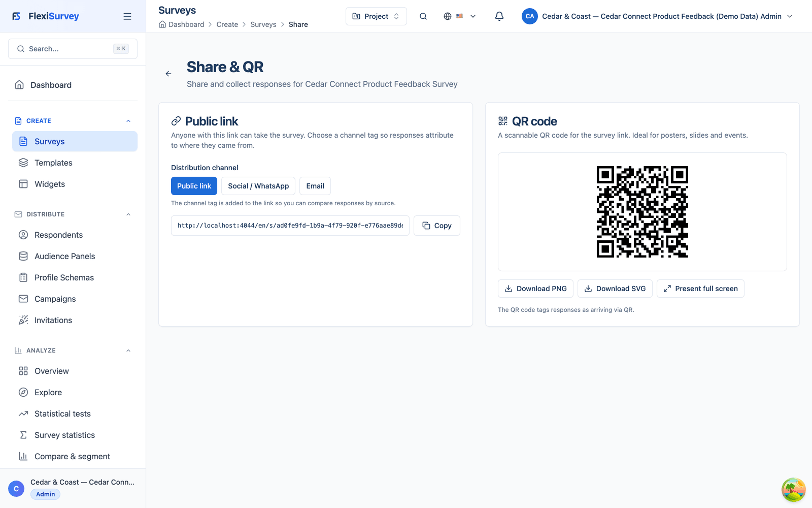Open Statistical tests page
Viewport: 812px width, 508px height.
(75, 414)
